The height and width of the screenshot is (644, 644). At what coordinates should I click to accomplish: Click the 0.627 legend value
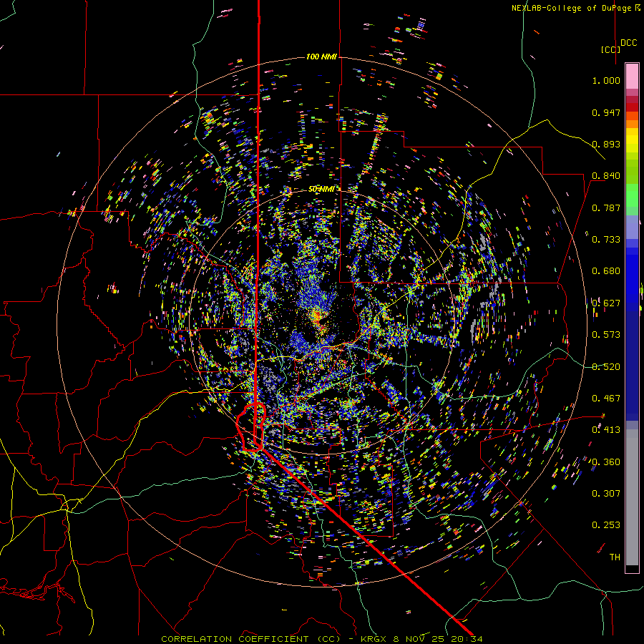click(x=606, y=303)
